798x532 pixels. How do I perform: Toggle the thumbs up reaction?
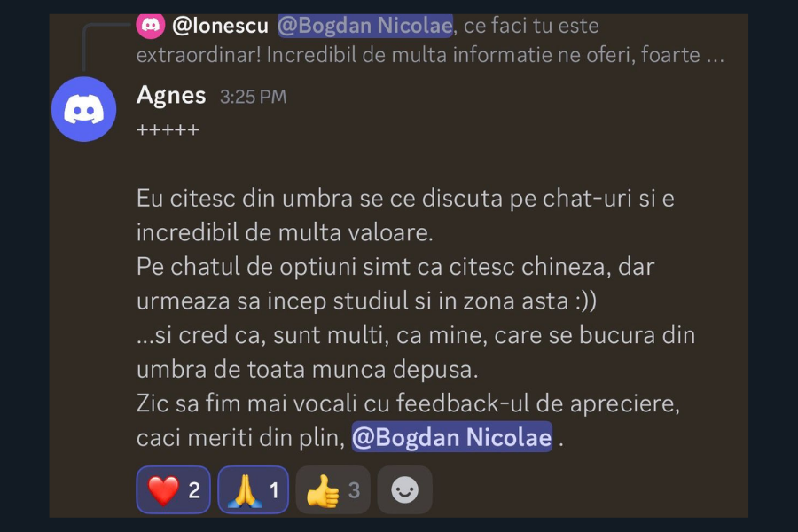click(x=332, y=489)
